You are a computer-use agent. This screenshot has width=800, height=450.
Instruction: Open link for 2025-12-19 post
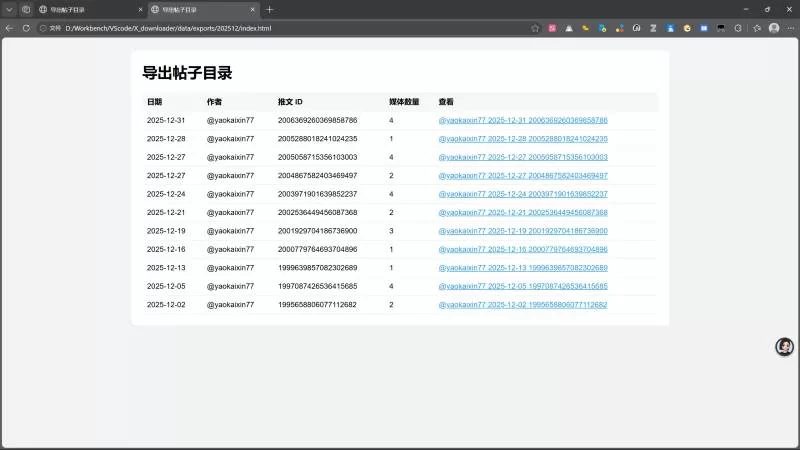point(523,231)
